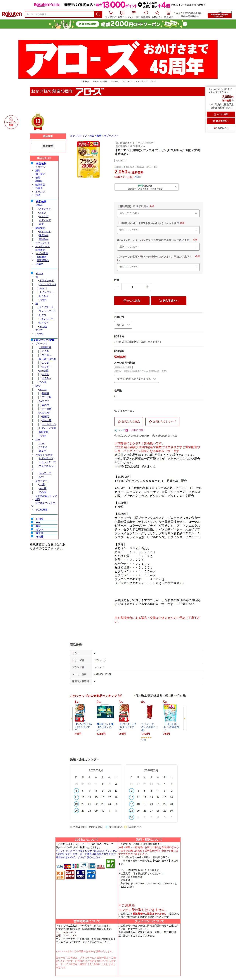This screenshot has width=236, height=980.
Task: Click the カテゴリトップ breadcrumb link
Action: [79, 136]
